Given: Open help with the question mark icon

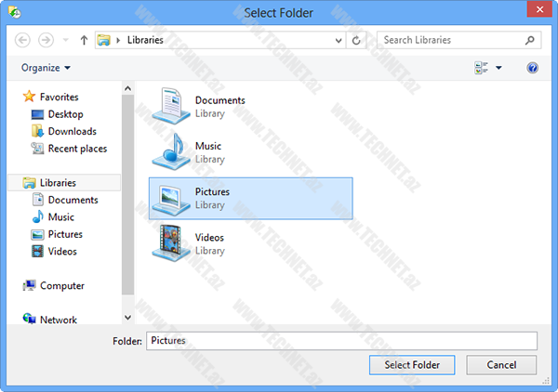Looking at the screenshot, I should point(532,68).
